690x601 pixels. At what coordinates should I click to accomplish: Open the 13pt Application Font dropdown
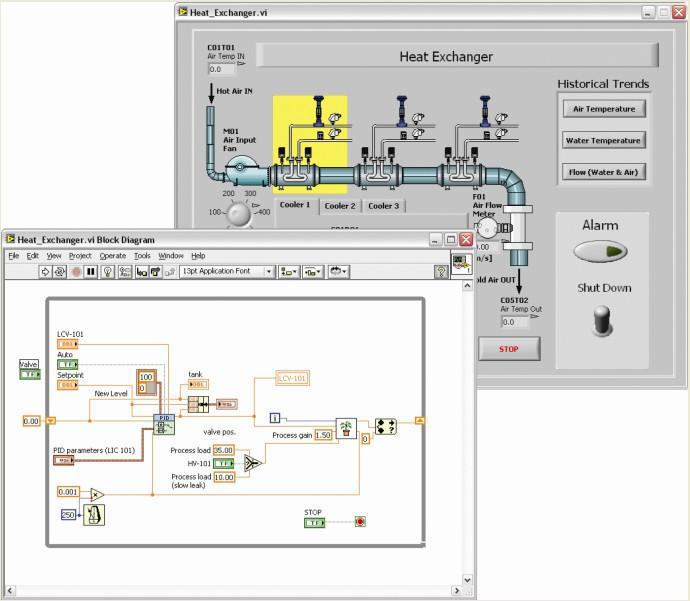(x=227, y=271)
